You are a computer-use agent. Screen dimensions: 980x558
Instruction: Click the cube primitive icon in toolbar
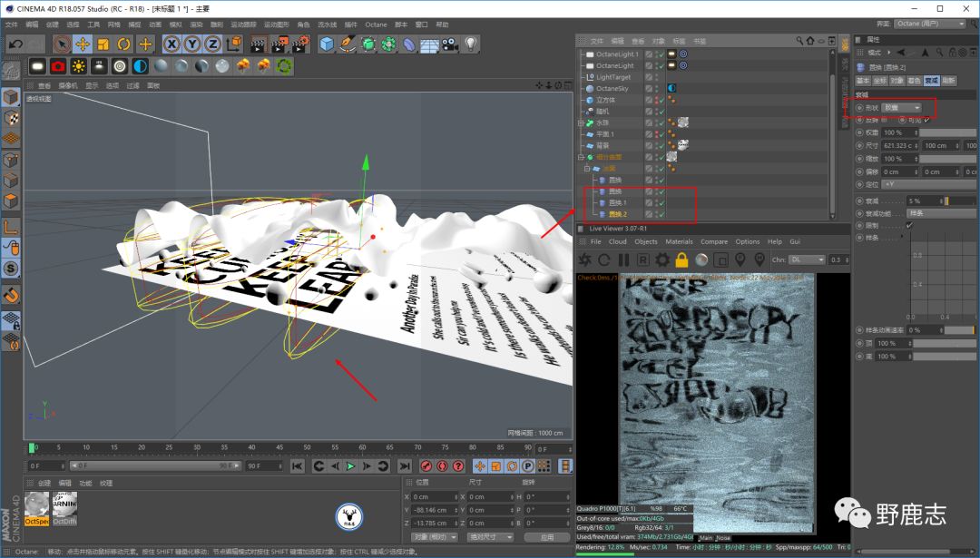pos(327,44)
